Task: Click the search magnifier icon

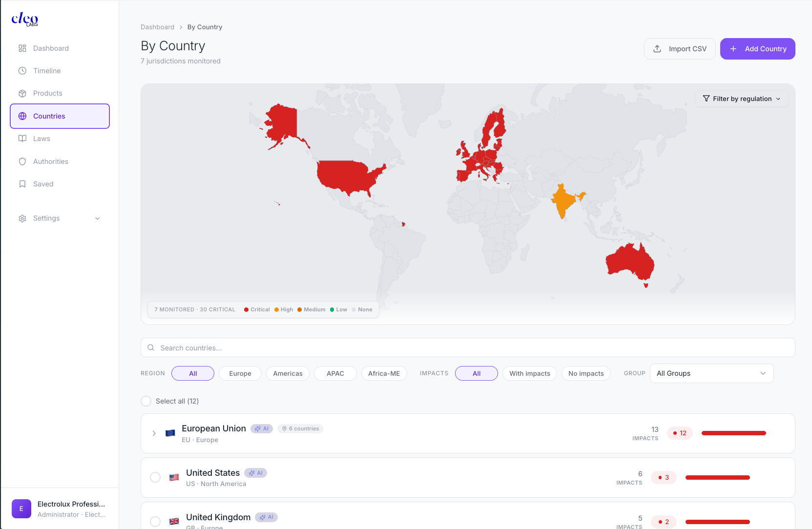Action: coord(151,347)
